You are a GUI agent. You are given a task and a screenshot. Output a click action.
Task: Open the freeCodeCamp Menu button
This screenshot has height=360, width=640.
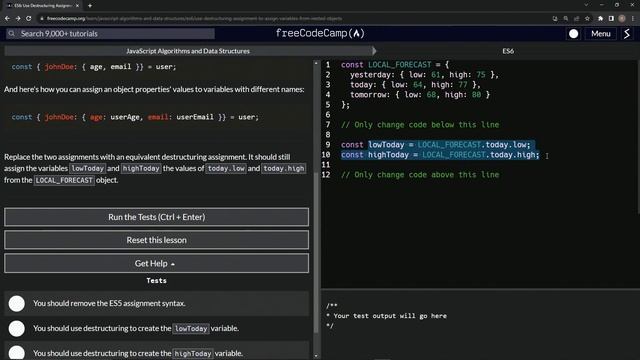[x=601, y=33]
